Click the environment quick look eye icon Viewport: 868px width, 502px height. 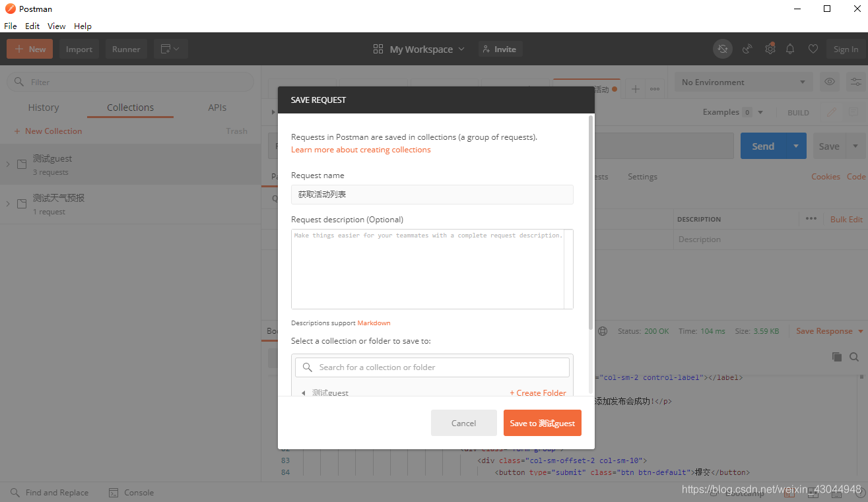pyautogui.click(x=830, y=82)
